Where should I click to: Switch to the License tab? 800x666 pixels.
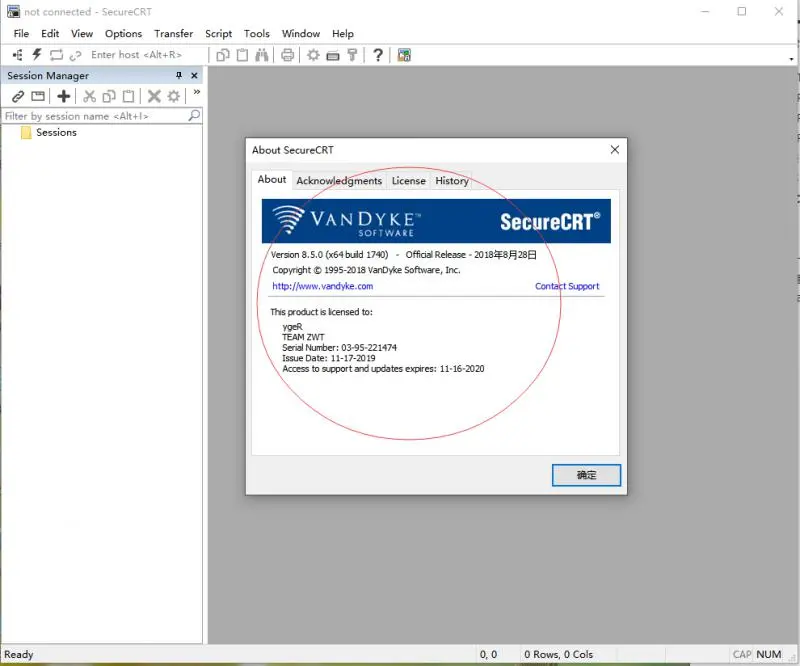409,181
